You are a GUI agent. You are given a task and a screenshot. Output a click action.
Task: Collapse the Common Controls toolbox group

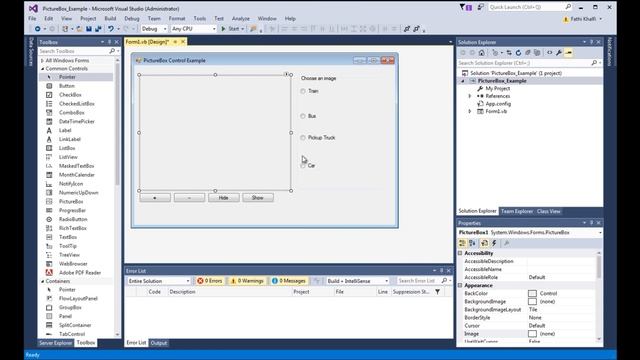pos(42,69)
